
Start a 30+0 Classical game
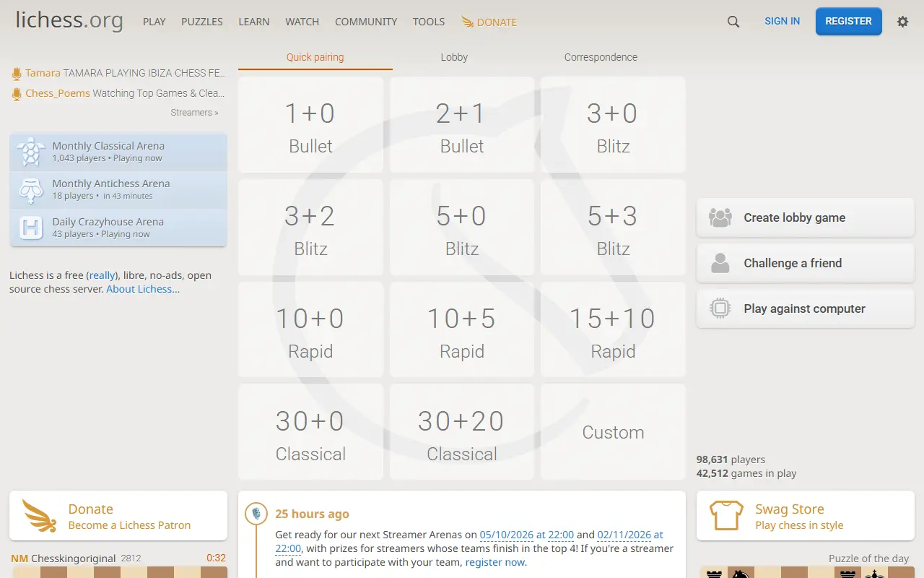coord(310,432)
